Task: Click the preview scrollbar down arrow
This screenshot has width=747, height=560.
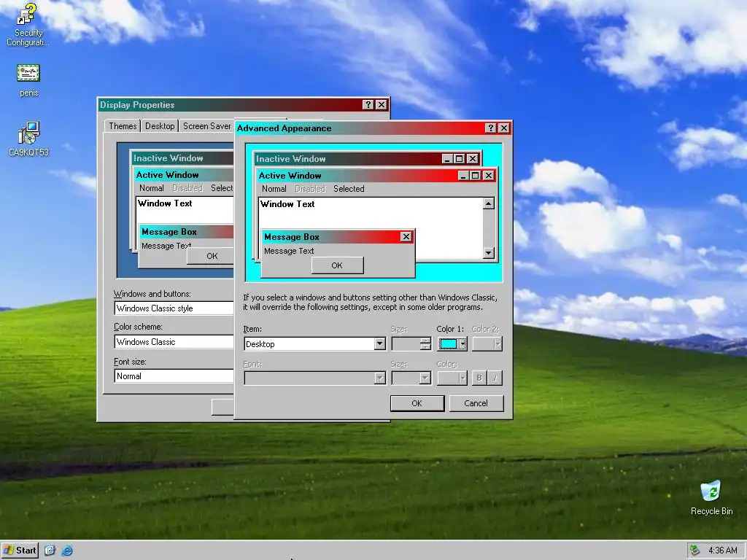Action: tap(488, 253)
